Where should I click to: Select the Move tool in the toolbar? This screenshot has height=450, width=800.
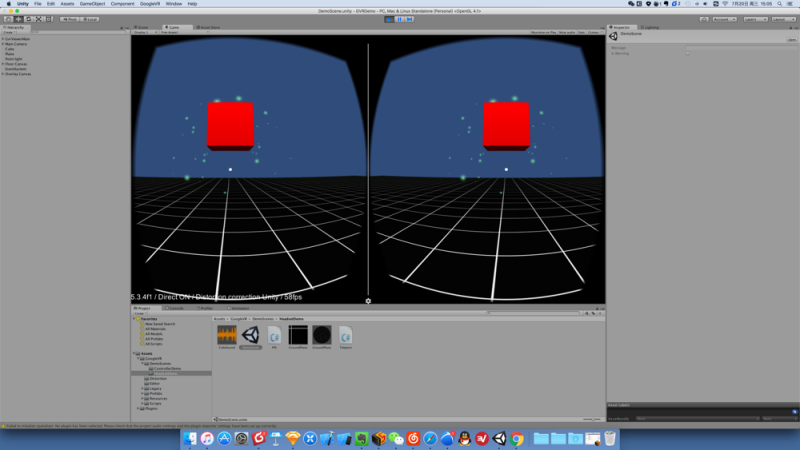(18, 19)
